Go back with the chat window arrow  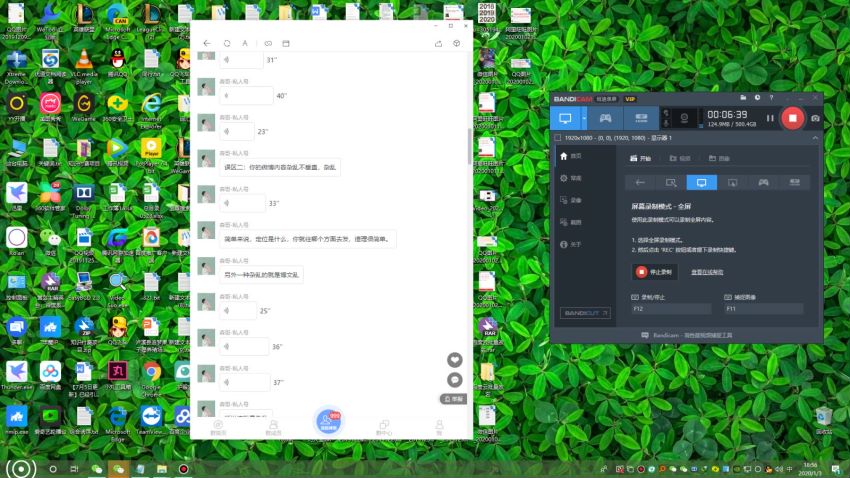click(x=207, y=43)
